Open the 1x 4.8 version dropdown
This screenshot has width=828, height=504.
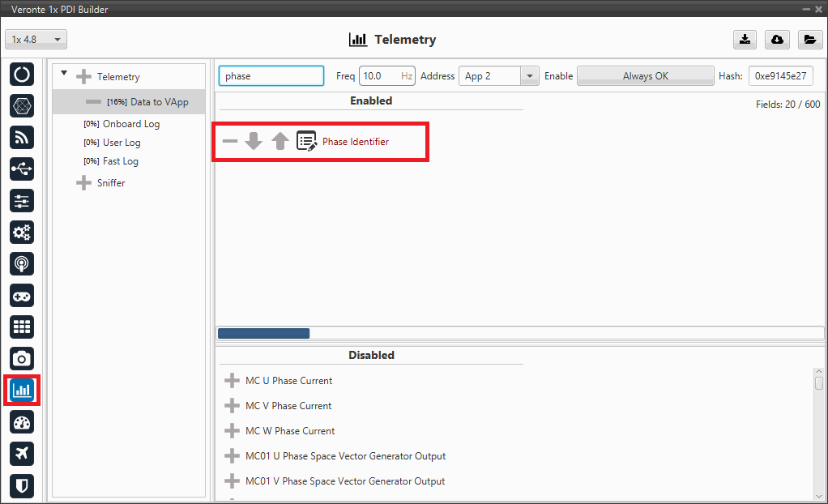36,40
